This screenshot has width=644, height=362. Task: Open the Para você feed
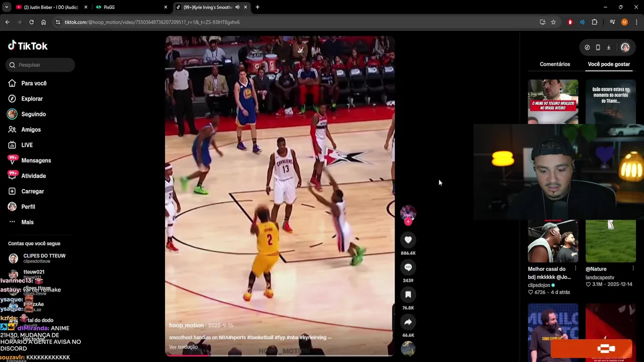(x=34, y=83)
